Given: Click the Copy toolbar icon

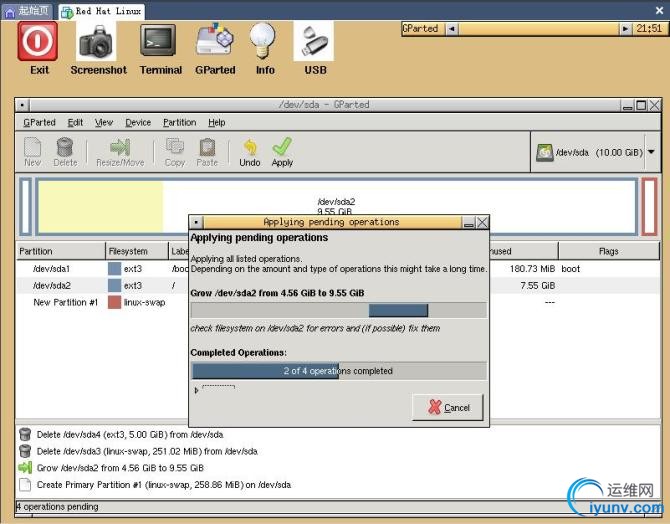Looking at the screenshot, I should pyautogui.click(x=175, y=147).
